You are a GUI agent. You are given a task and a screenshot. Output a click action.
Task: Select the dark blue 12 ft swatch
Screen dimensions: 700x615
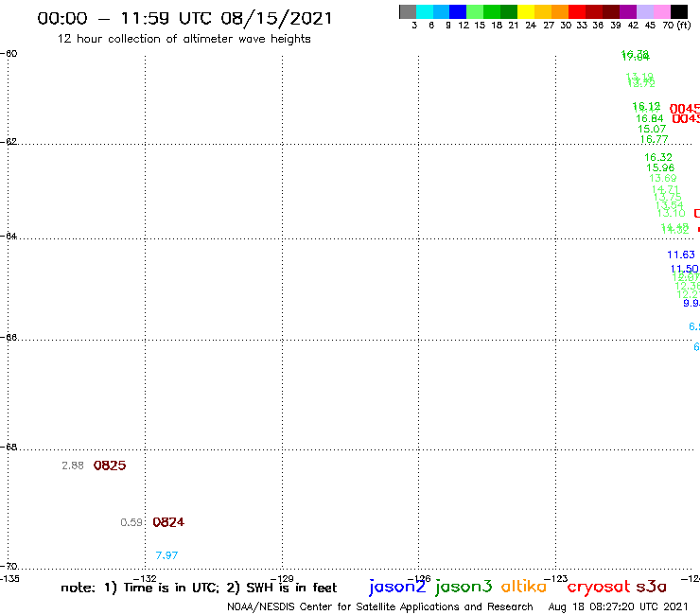[458, 11]
